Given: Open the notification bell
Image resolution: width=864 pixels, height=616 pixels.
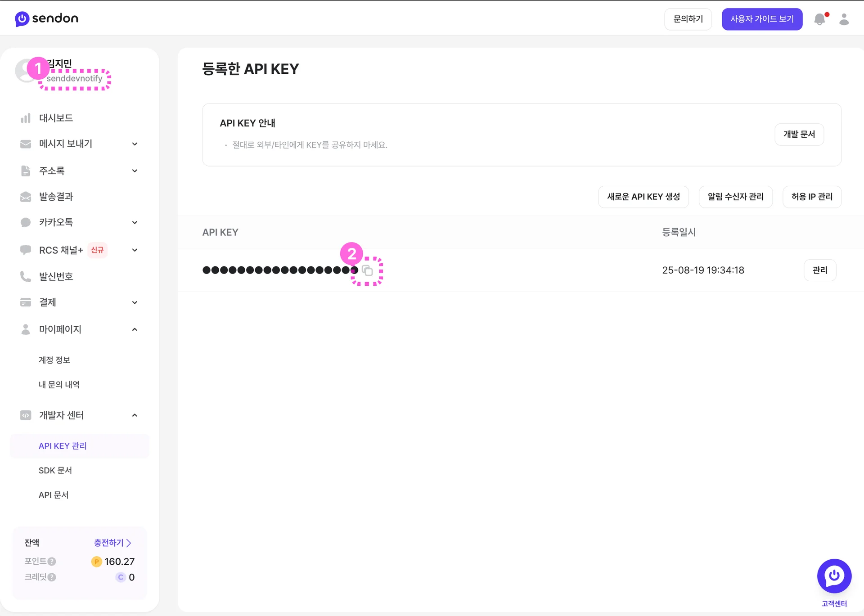Looking at the screenshot, I should click(820, 19).
